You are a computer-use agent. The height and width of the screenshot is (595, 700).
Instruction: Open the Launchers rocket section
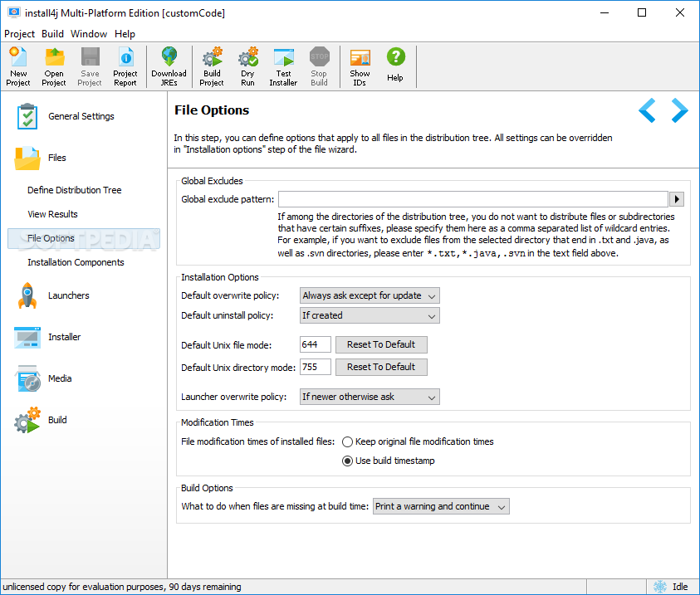[52, 295]
